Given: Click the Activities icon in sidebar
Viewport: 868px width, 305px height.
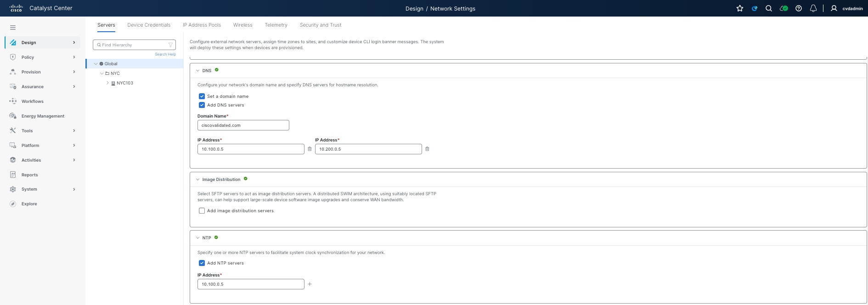Looking at the screenshot, I should 13,160.
